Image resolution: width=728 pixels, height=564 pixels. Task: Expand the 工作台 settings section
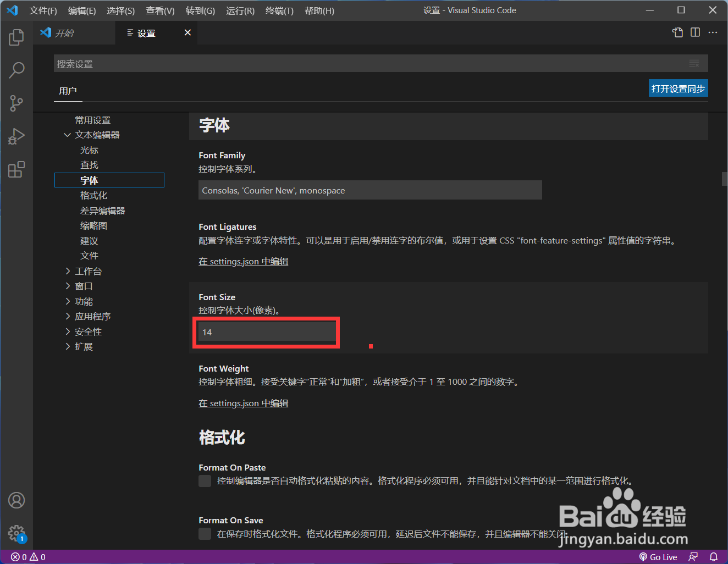(x=68, y=271)
